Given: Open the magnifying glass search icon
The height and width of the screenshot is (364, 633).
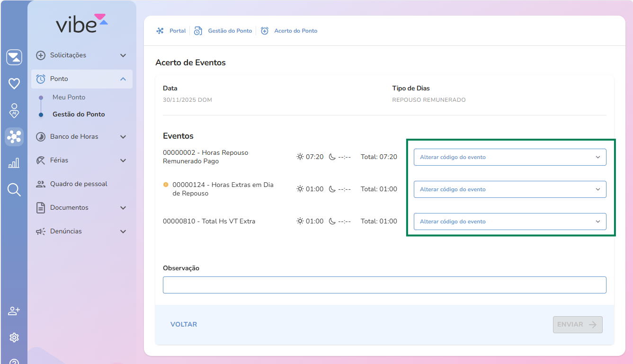Looking at the screenshot, I should pyautogui.click(x=14, y=190).
